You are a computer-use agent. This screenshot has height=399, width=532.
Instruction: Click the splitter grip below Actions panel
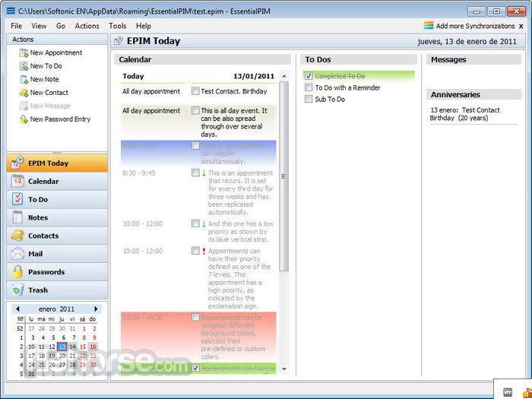(x=57, y=153)
